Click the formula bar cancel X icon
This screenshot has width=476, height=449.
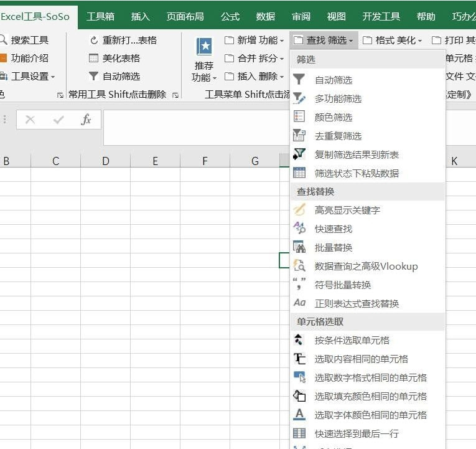30,120
